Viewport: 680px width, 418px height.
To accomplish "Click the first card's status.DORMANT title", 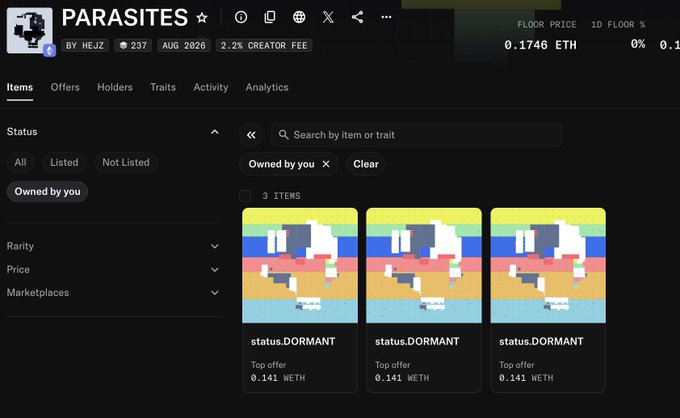I will point(293,342).
